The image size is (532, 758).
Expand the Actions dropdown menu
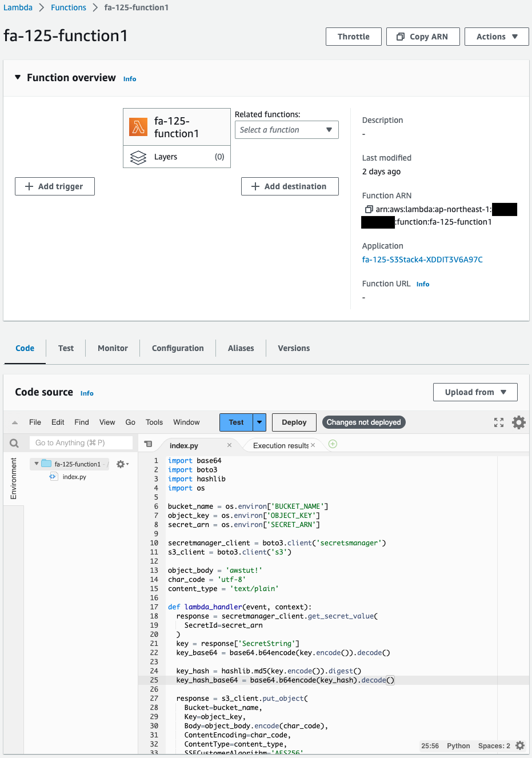(496, 37)
